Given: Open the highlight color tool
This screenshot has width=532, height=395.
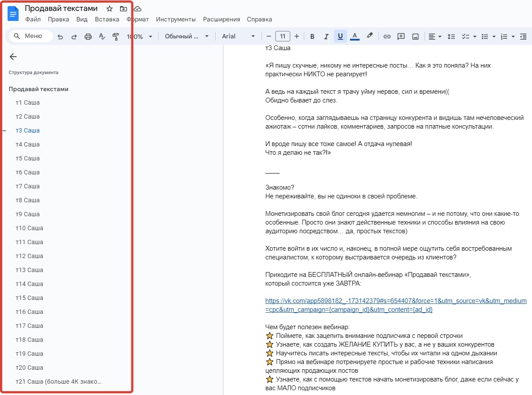Looking at the screenshot, I should point(369,36).
